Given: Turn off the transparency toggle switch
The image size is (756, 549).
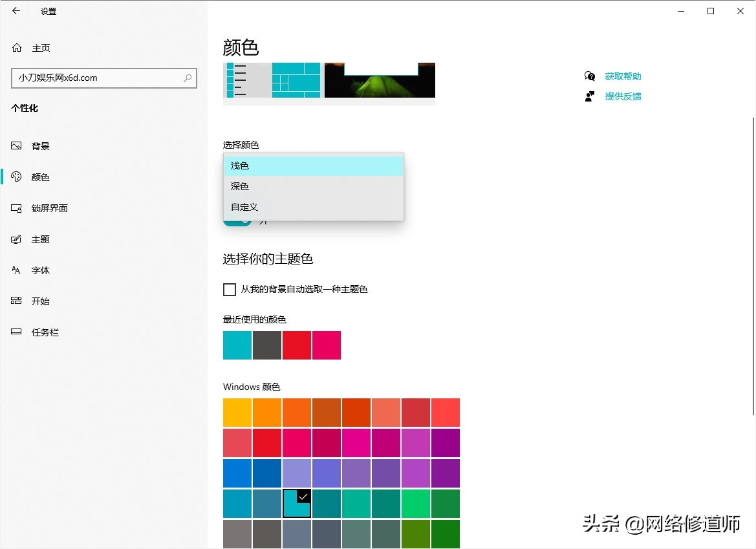Looking at the screenshot, I should (237, 220).
